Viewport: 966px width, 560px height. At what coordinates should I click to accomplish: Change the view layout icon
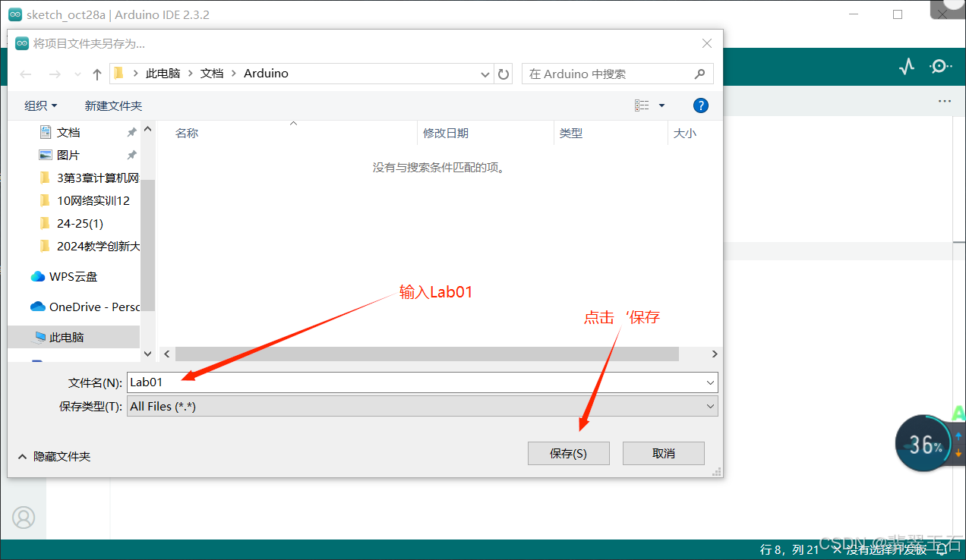[x=642, y=105]
